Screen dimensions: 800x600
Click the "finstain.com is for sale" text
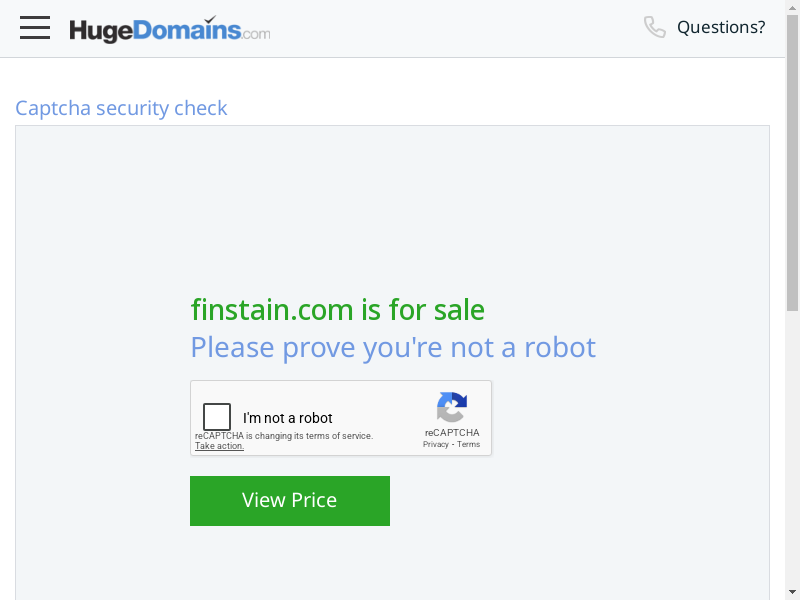[337, 310]
